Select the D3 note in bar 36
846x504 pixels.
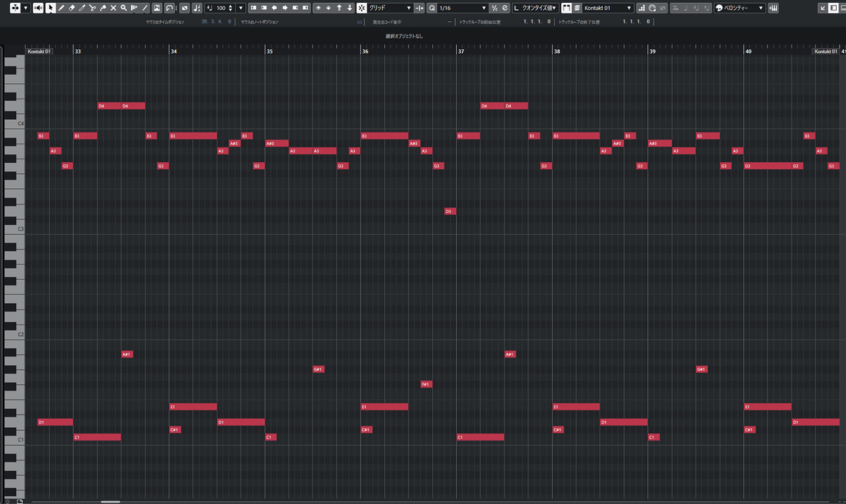pos(450,211)
